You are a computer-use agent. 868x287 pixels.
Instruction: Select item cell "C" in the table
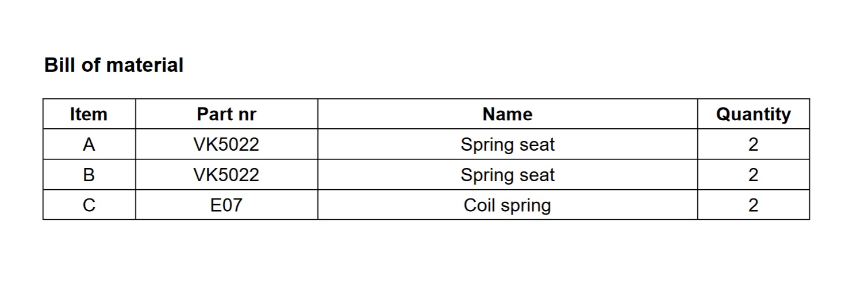click(89, 205)
